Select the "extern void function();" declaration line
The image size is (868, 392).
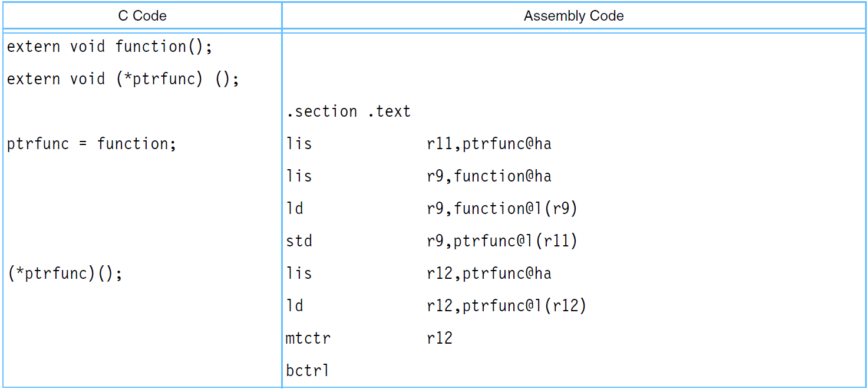(x=109, y=47)
